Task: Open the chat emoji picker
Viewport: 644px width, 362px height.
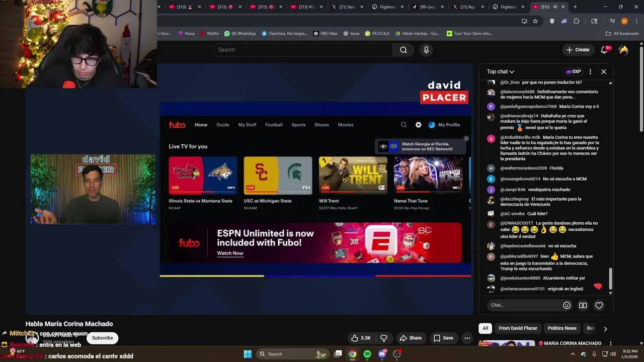Action: pyautogui.click(x=567, y=305)
